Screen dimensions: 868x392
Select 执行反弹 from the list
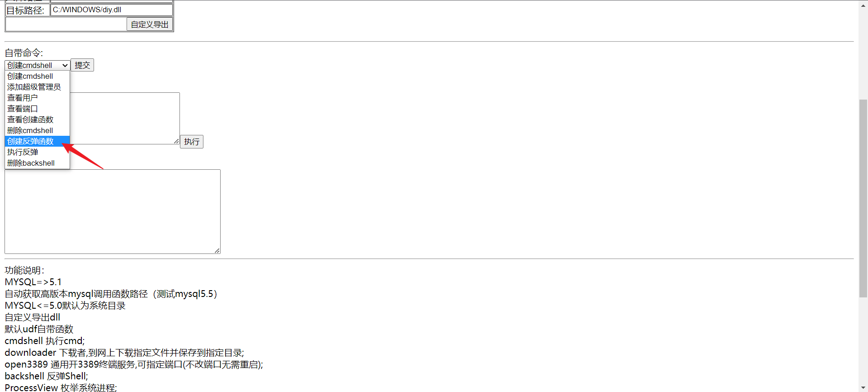[23, 152]
